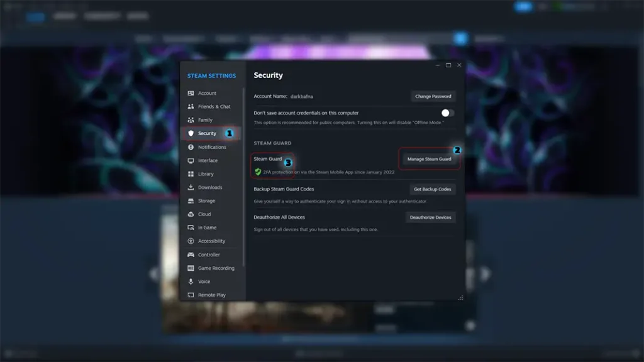Open the Library settings tab
Viewport: 644px width, 362px height.
pyautogui.click(x=206, y=174)
